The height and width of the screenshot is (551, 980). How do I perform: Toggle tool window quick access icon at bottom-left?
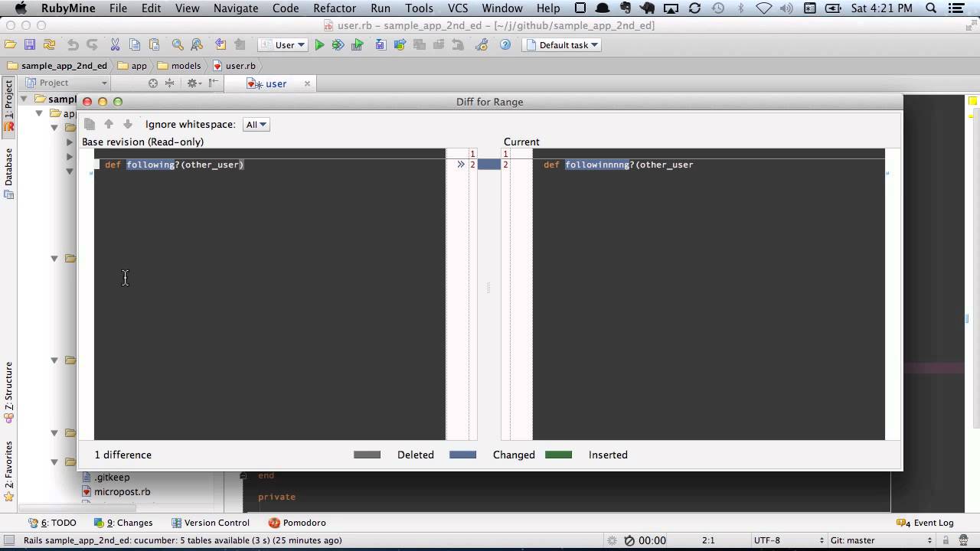click(x=8, y=540)
